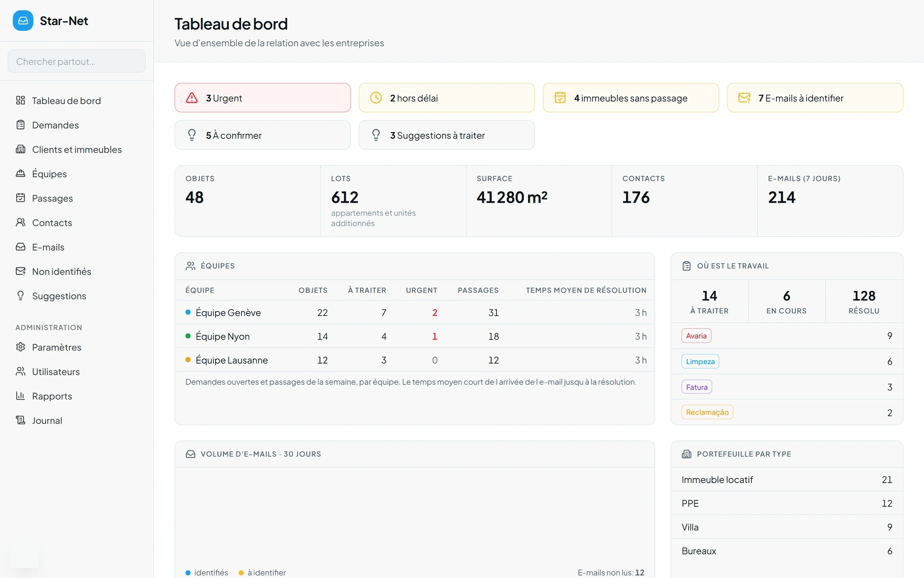Open Tableau de bord in the sidebar
The image size is (924, 578).
77,100
